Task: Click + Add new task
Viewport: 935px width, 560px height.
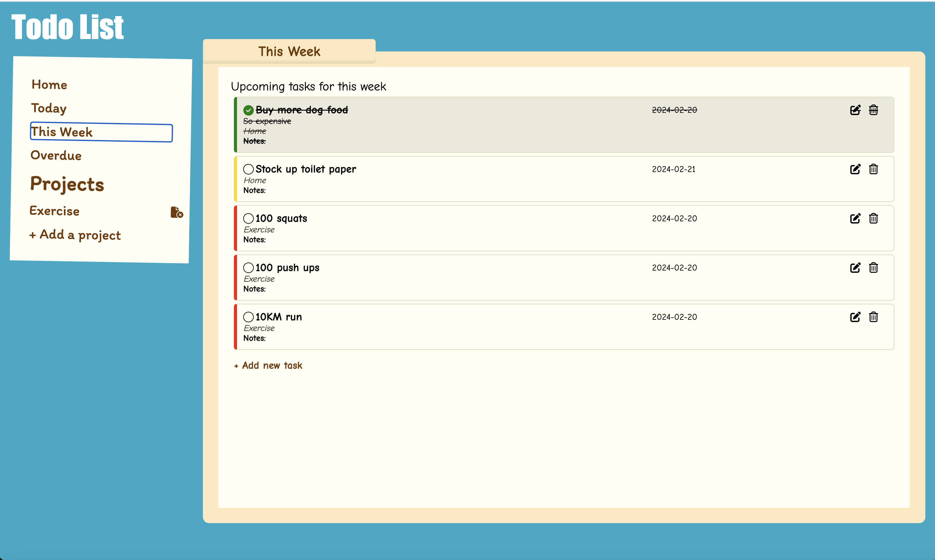Action: point(268,365)
